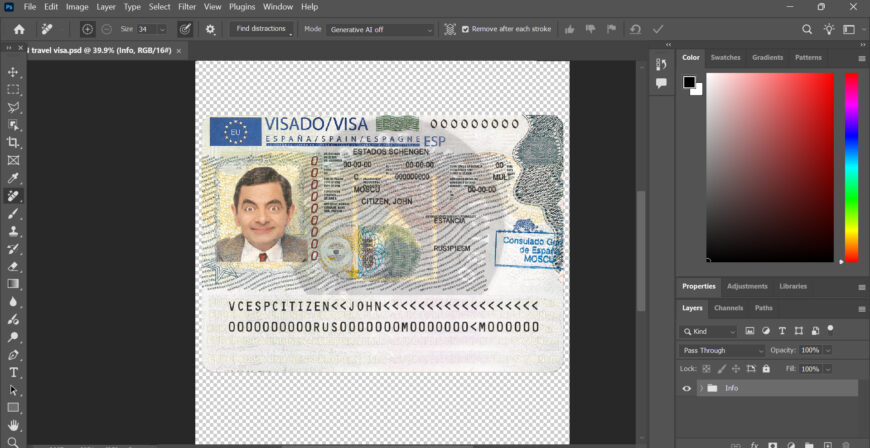The height and width of the screenshot is (448, 870).
Task: Select the Hand tool
Action: click(x=13, y=425)
